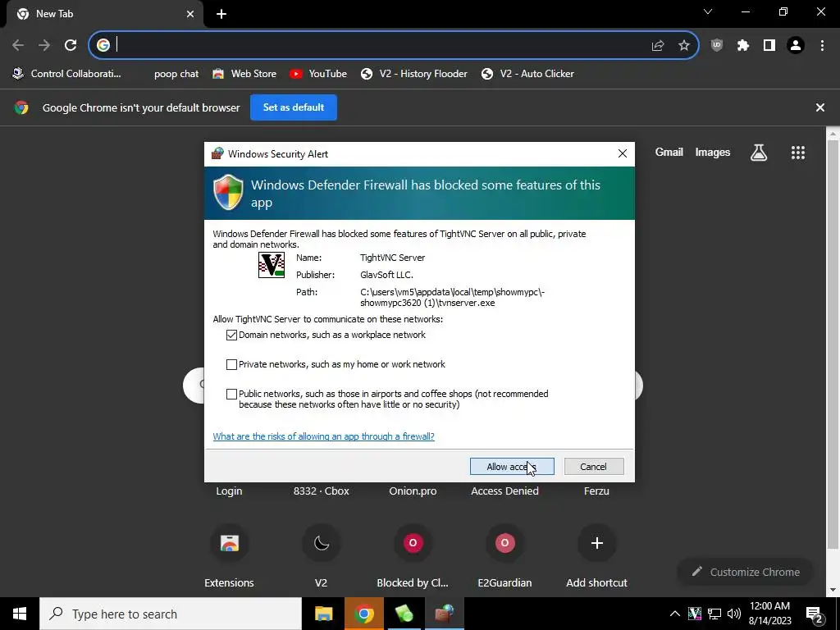Open the YouTube bookmark
Viewport: 840px width, 630px height.
click(318, 74)
